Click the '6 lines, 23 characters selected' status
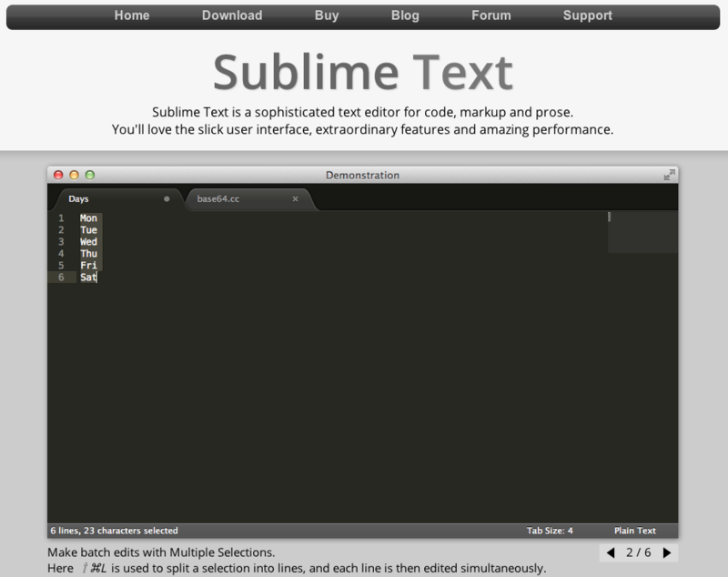The width and height of the screenshot is (728, 577). 115,531
